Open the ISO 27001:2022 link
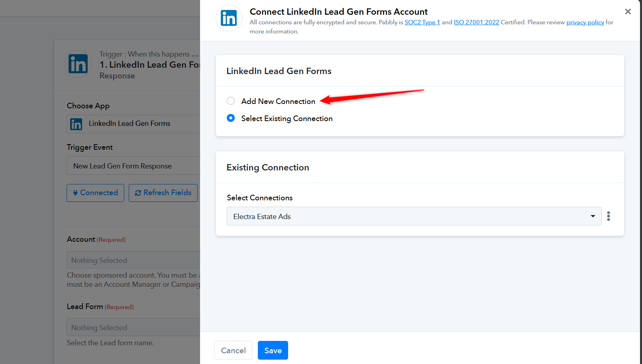642x364 pixels. (477, 22)
